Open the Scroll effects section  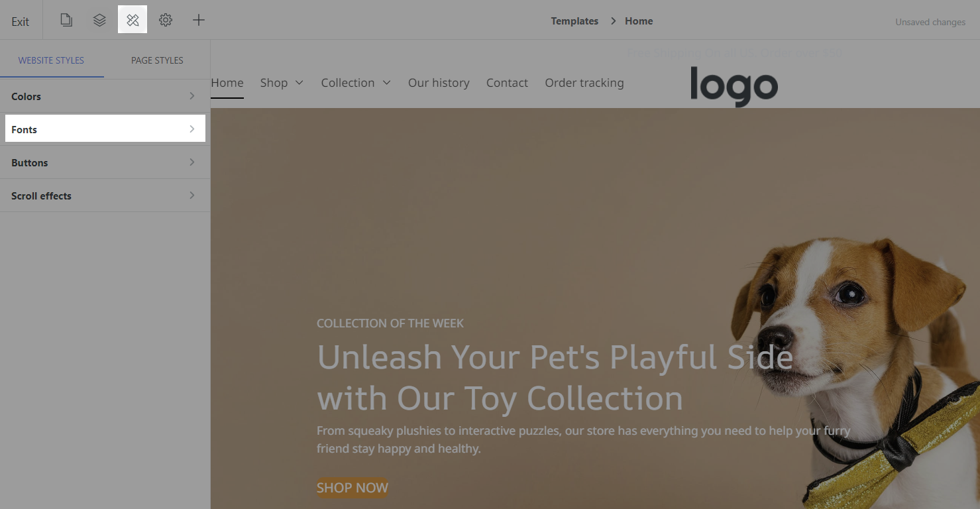point(105,196)
